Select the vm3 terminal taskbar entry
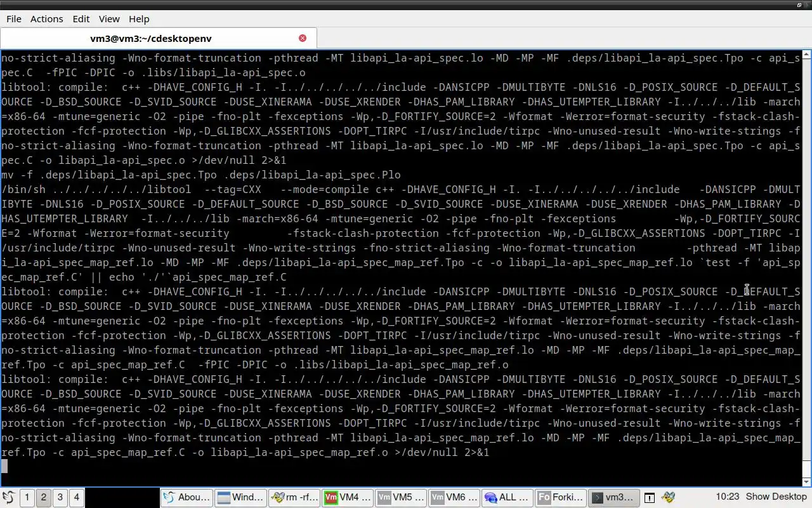812x508 pixels. (x=614, y=497)
